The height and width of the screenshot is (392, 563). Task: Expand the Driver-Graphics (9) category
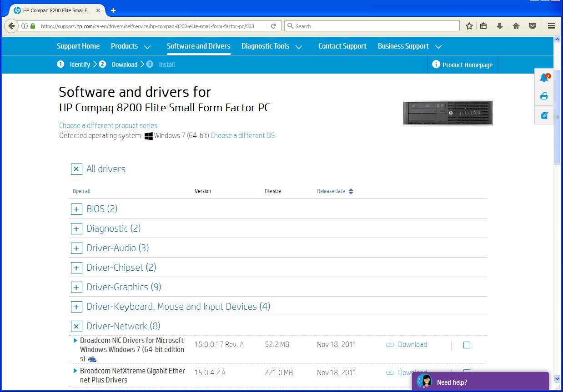pyautogui.click(x=76, y=287)
